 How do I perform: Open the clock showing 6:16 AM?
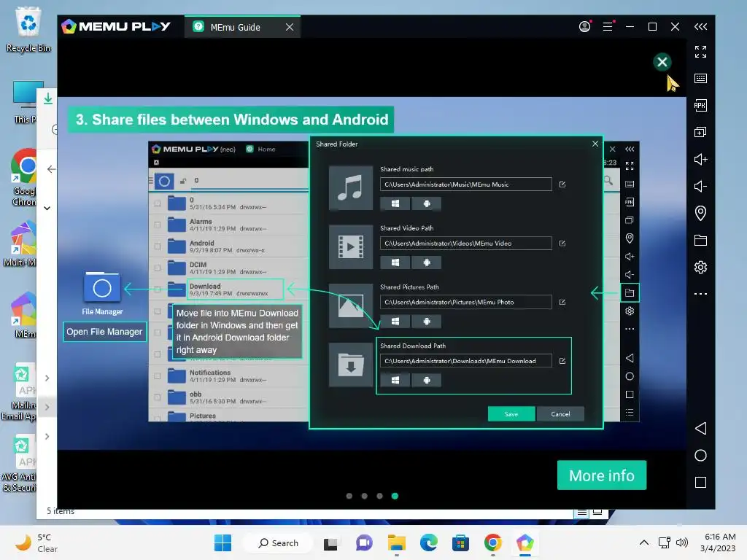(718, 542)
